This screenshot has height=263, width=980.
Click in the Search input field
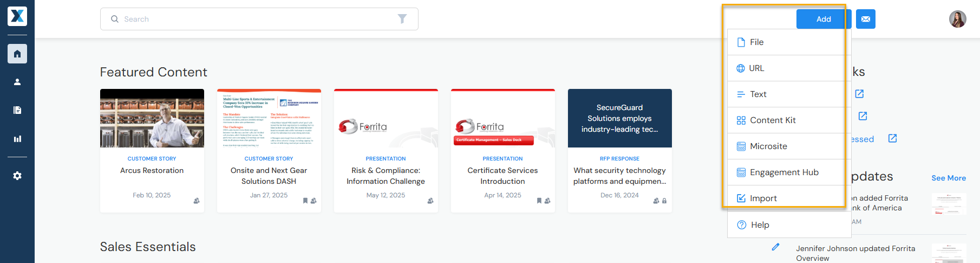click(x=259, y=19)
